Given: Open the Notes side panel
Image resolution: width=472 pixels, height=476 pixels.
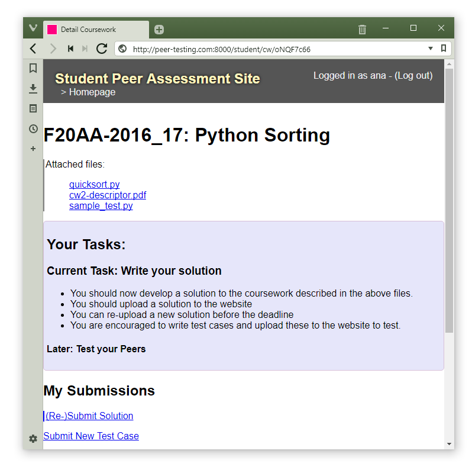Looking at the screenshot, I should (x=33, y=108).
